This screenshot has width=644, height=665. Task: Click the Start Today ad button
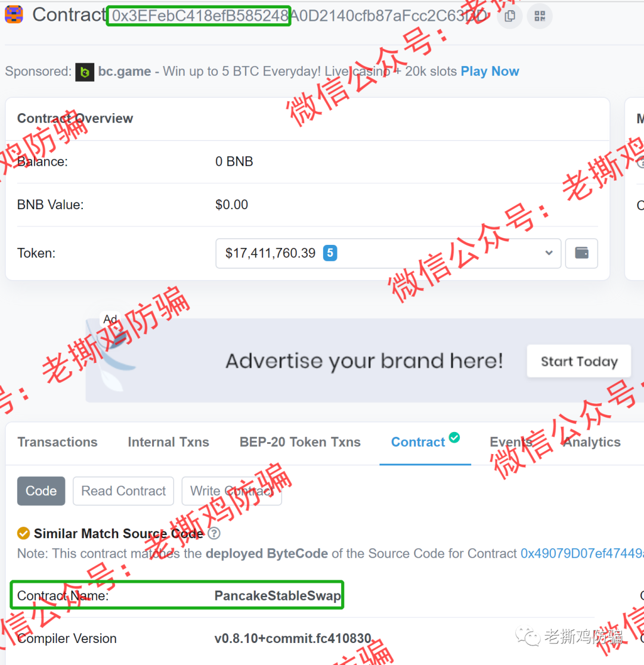tap(579, 361)
